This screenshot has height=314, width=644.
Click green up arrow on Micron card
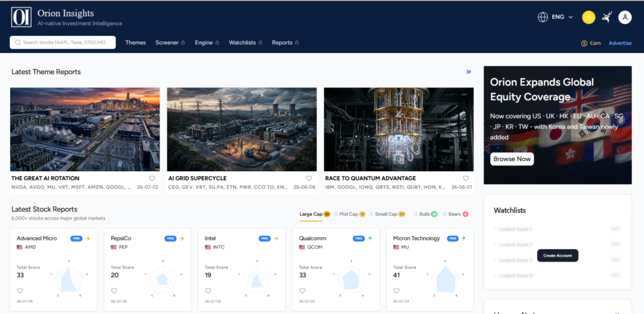pos(464,238)
